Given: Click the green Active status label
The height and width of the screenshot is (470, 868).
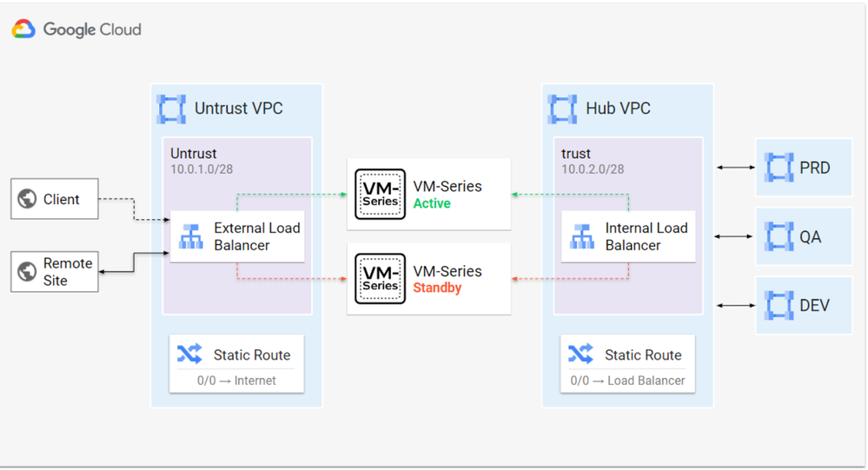Looking at the screenshot, I should [432, 203].
